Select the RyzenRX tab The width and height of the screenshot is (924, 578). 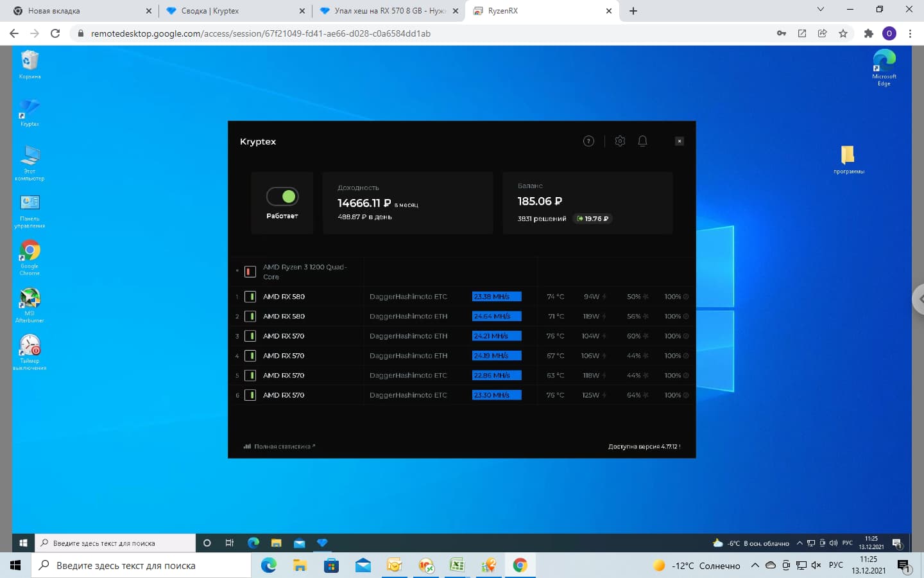coord(542,11)
